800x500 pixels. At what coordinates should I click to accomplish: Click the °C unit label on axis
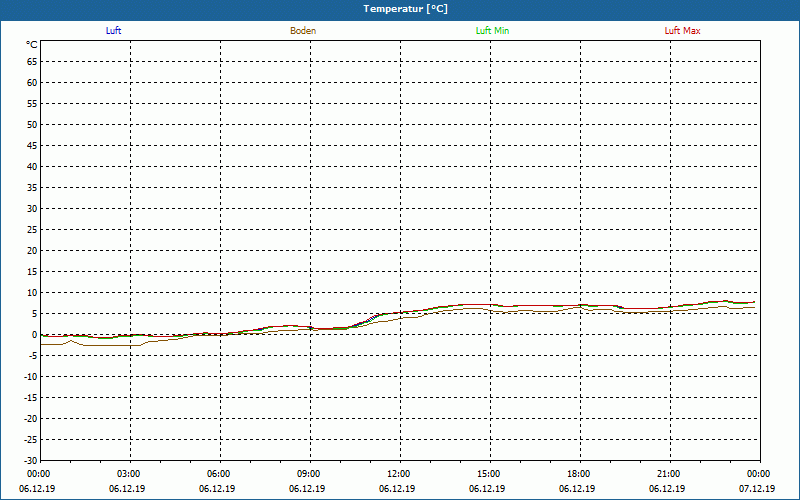(x=32, y=45)
